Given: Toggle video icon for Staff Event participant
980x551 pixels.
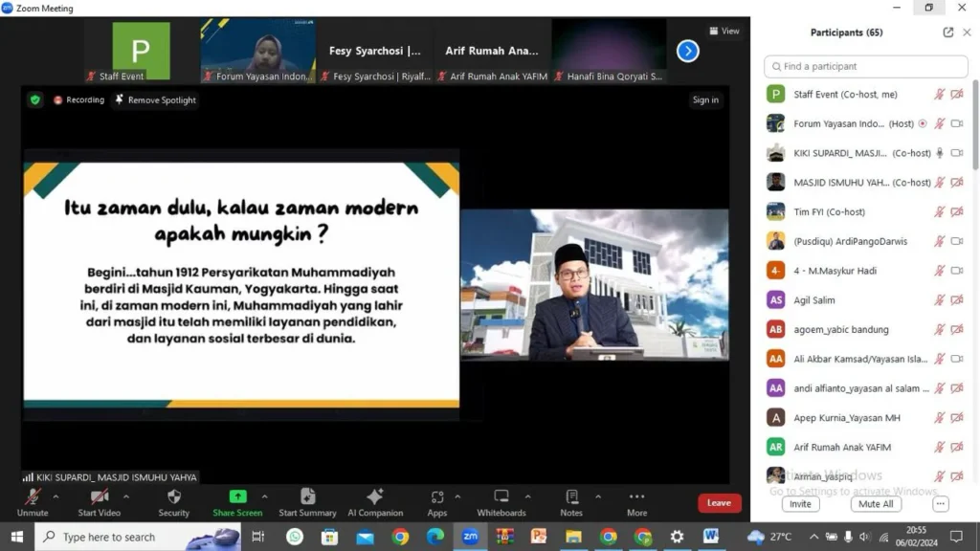Looking at the screenshot, I should (957, 95).
